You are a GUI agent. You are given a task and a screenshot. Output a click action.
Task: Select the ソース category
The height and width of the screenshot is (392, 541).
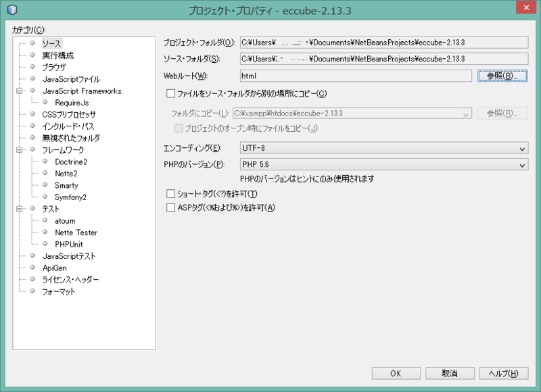point(51,43)
